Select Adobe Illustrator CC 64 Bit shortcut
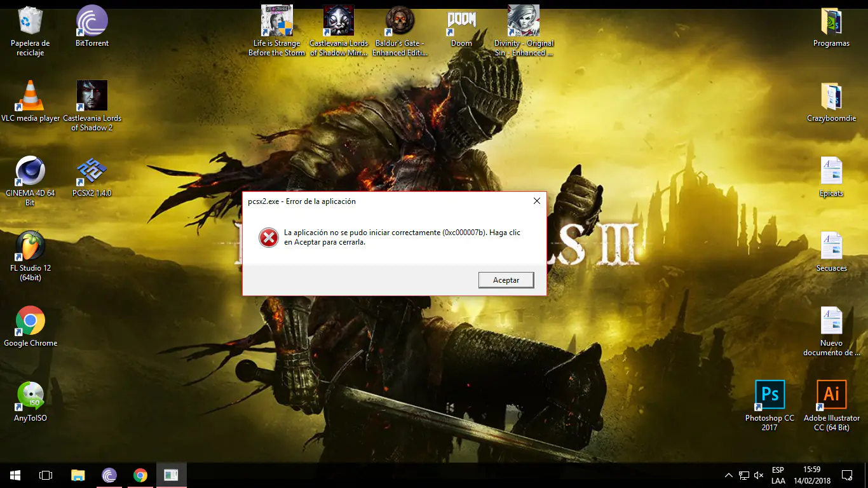The width and height of the screenshot is (868, 488). 831,406
